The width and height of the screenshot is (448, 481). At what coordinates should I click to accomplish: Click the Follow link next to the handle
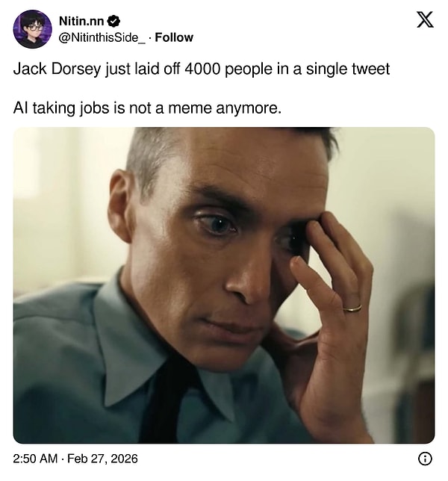[174, 37]
